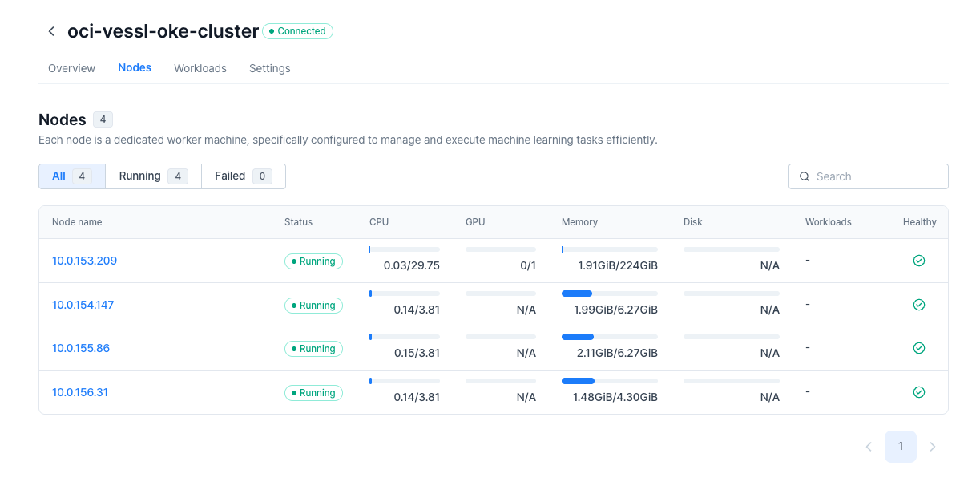Click Running status badge of 10.0.153.209
Viewport: 980px width, 486px height.
click(313, 261)
